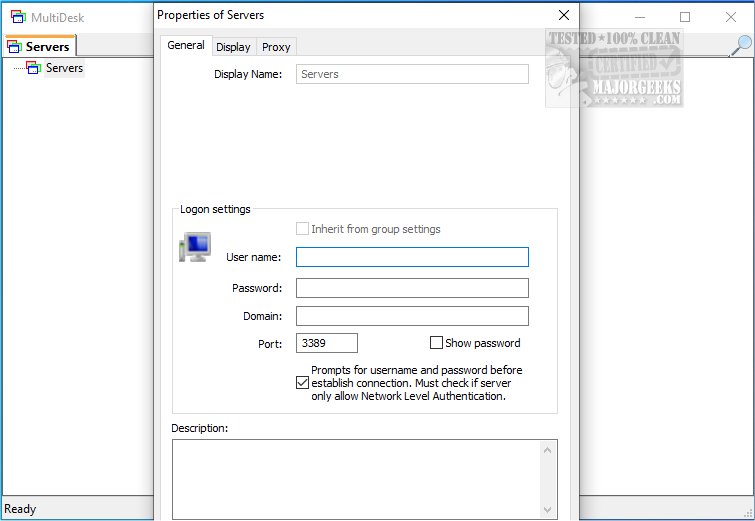Minimize the MultiDesk window

639,17
